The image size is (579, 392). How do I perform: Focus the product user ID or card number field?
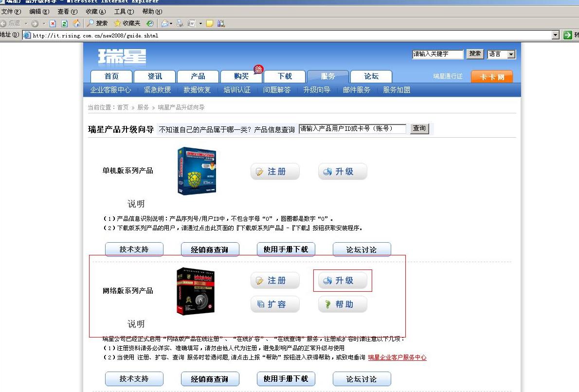click(x=352, y=128)
